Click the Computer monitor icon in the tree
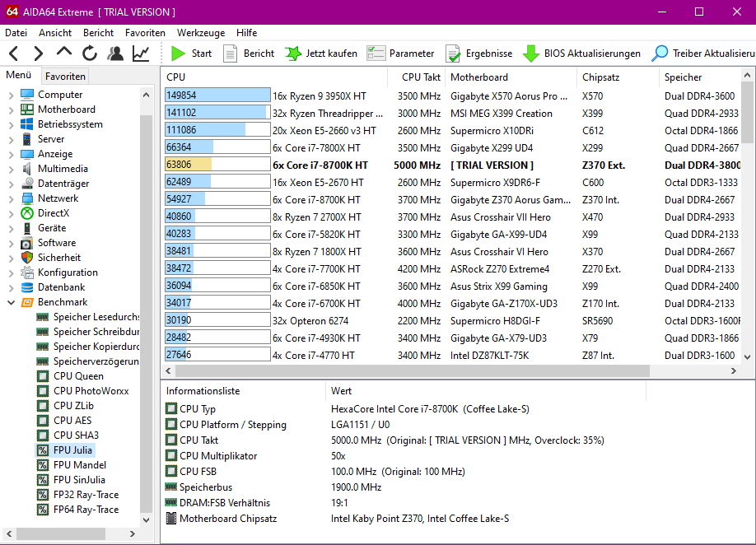Image resolution: width=756 pixels, height=545 pixels. 27,95
